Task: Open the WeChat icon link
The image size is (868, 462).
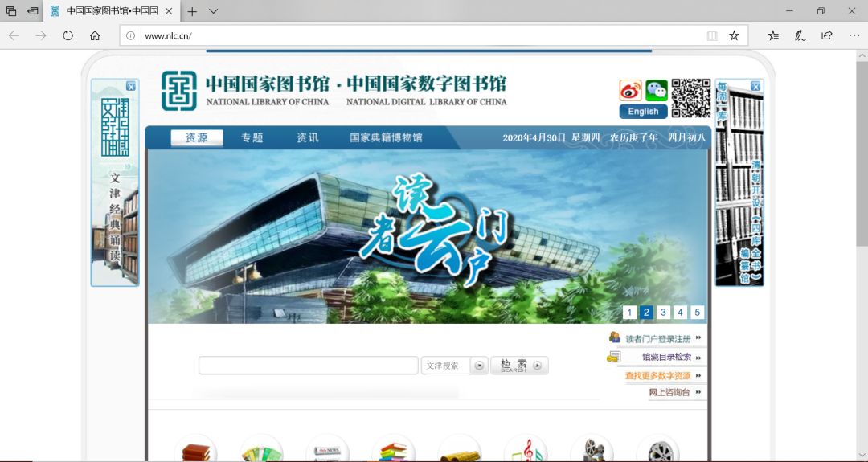Action: [x=657, y=91]
